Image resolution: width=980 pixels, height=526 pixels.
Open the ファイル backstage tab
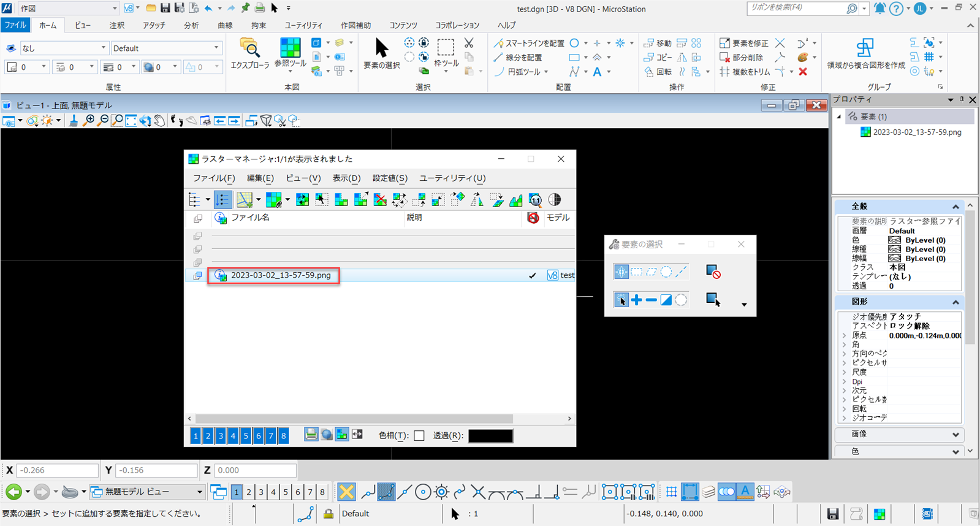[x=15, y=25]
